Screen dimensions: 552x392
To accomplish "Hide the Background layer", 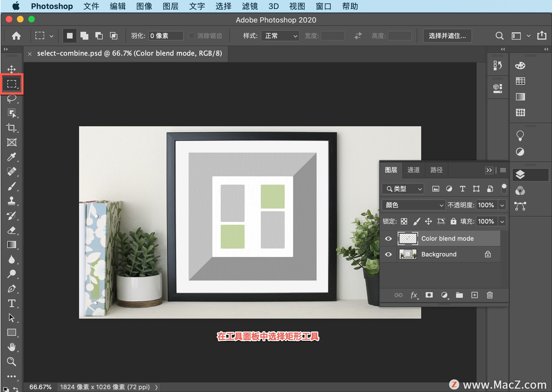I will [388, 254].
